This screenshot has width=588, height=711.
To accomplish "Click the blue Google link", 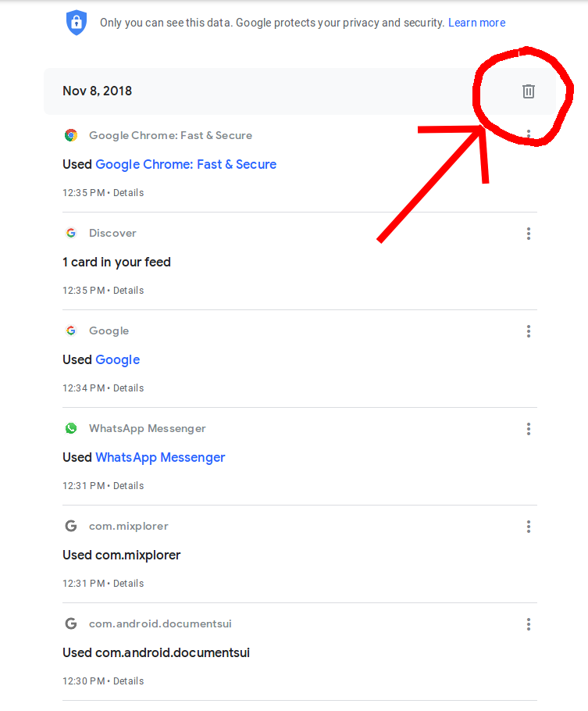I will click(x=117, y=359).
